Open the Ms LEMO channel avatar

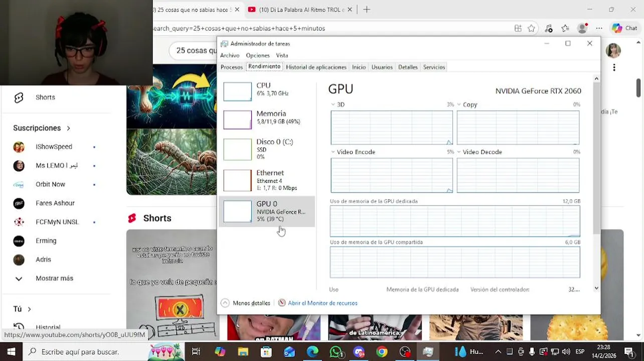[x=19, y=165]
